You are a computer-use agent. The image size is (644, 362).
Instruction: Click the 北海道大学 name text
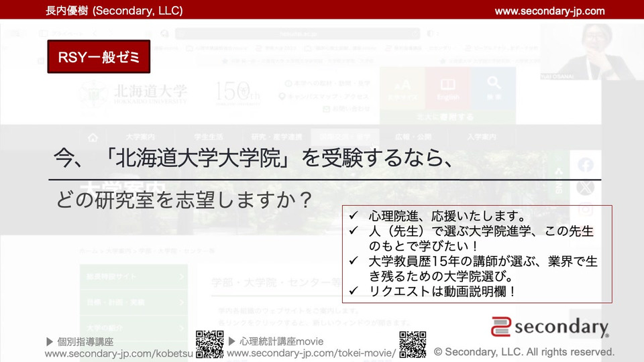pyautogui.click(x=150, y=91)
